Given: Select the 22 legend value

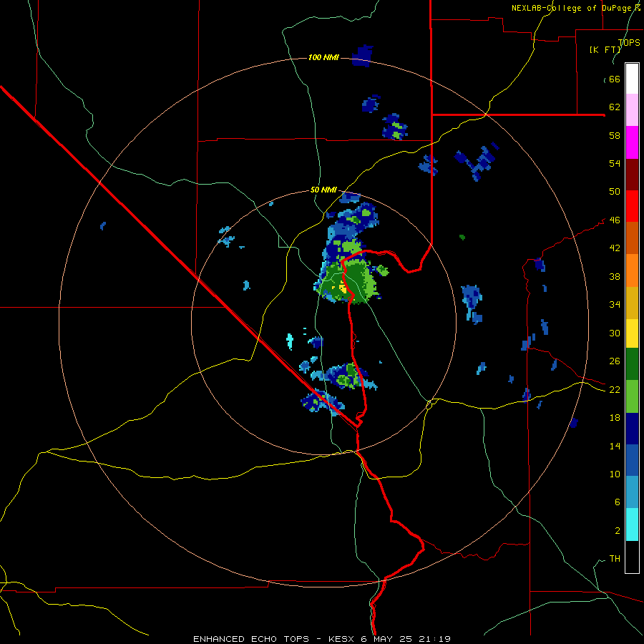Looking at the screenshot, I should [615, 389].
